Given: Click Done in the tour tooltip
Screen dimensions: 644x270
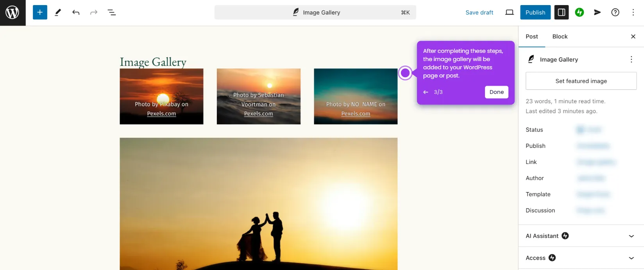Looking at the screenshot, I should 497,92.
